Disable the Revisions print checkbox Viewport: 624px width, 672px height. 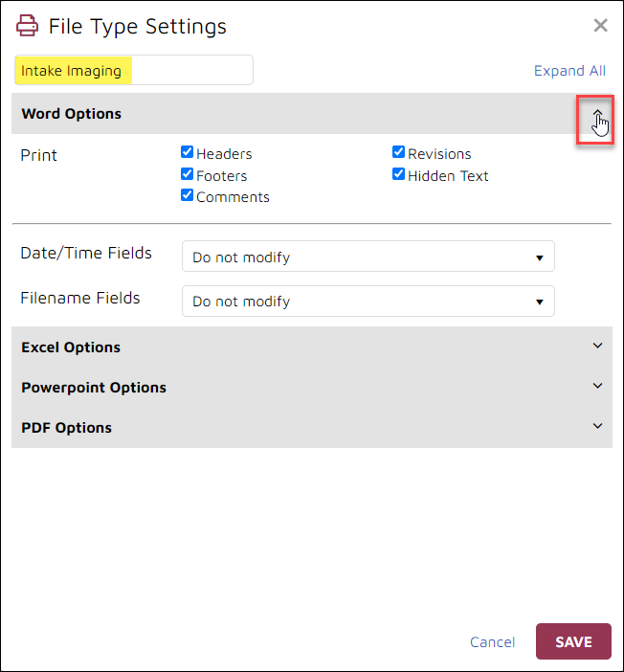(x=398, y=151)
